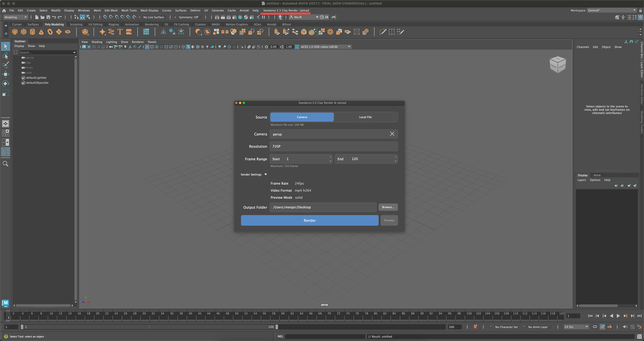Choose Local File as source
644x341 pixels.
coord(365,117)
